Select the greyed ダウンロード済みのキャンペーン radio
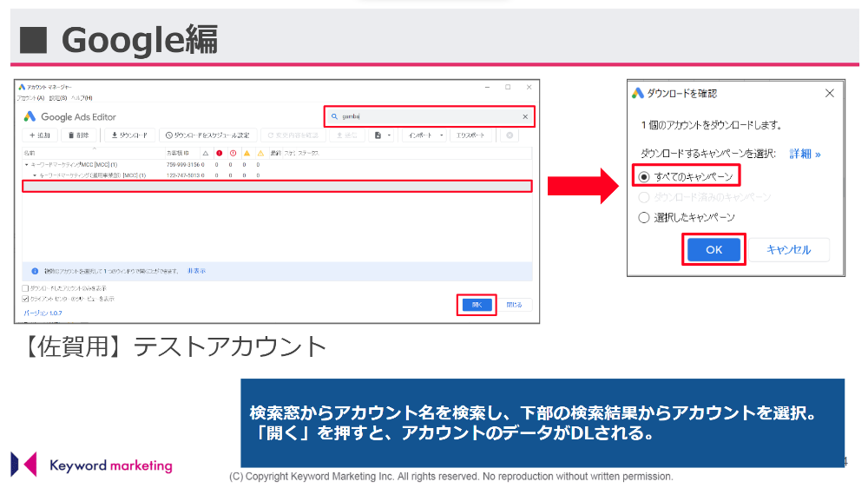Screen dimensions: 868x488 (644, 197)
